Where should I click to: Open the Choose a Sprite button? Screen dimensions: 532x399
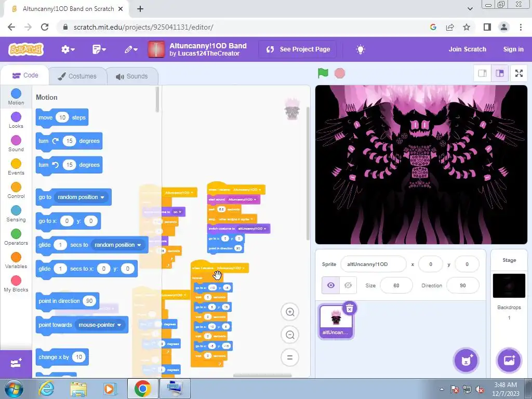466,361
